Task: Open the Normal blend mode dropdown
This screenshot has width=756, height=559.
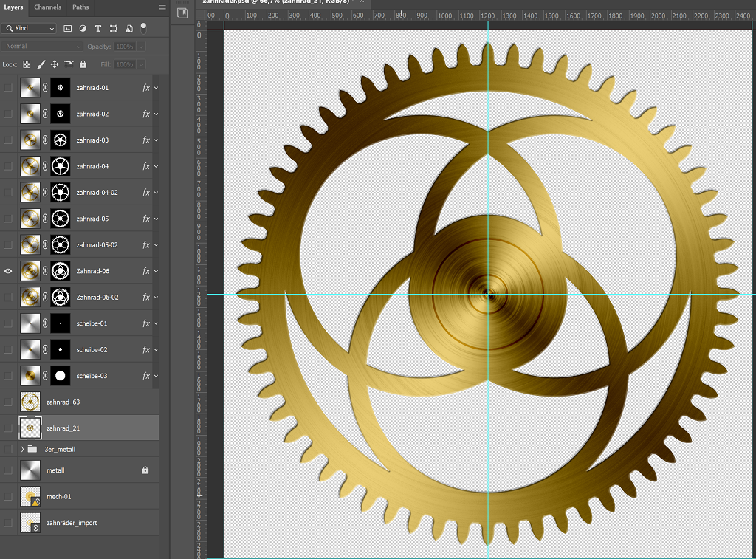Action: tap(42, 47)
